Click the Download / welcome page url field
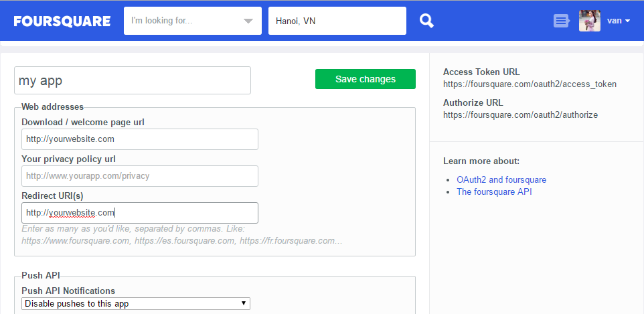The height and width of the screenshot is (314, 644). pyautogui.click(x=140, y=139)
